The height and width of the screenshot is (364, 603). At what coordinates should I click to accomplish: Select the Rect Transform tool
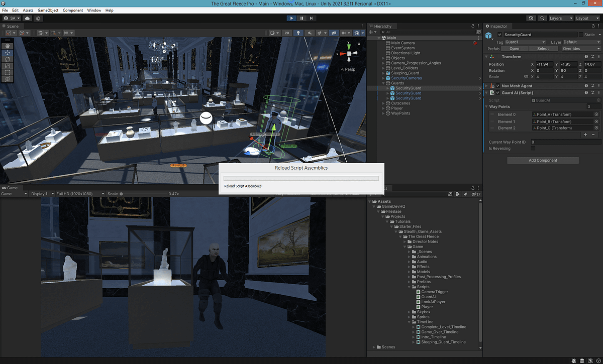pos(7,72)
